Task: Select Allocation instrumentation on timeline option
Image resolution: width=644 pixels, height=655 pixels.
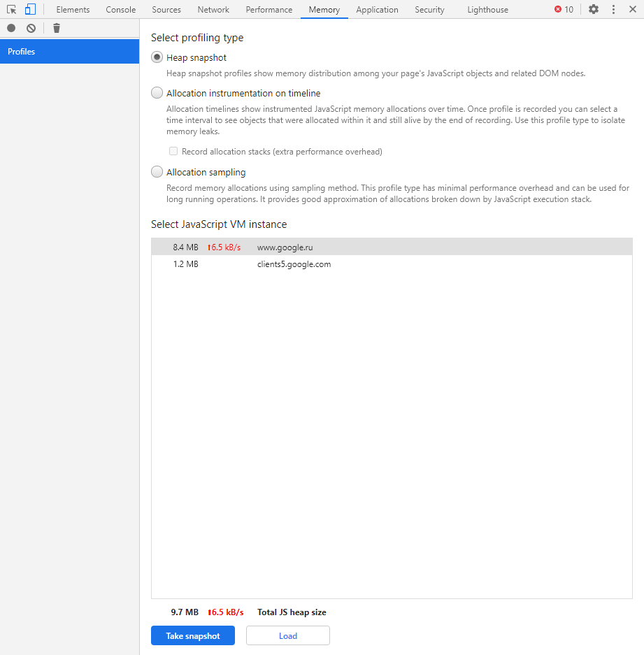Action: coord(157,93)
